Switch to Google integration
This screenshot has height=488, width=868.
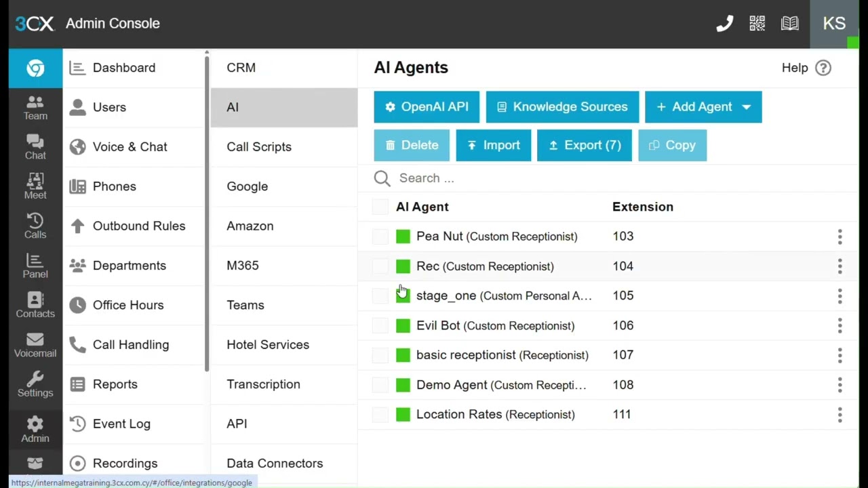click(x=284, y=186)
